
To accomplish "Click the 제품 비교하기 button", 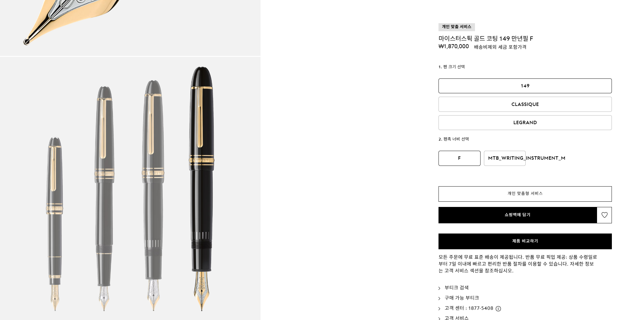I will tap(525, 241).
